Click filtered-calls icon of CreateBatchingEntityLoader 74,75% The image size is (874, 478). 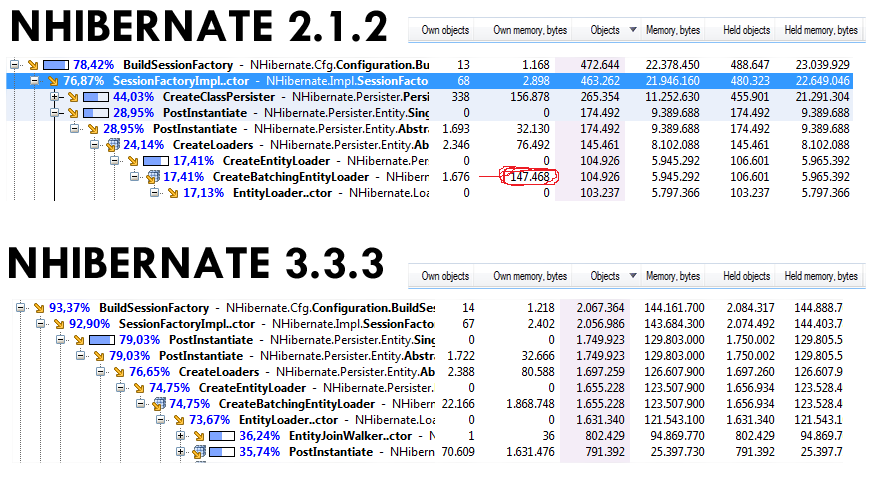pyautogui.click(x=159, y=404)
